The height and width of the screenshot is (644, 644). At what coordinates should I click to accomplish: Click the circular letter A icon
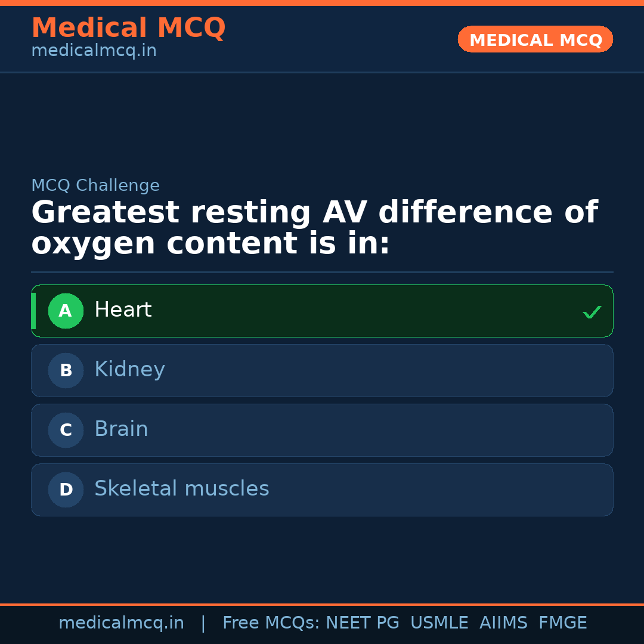pos(66,311)
